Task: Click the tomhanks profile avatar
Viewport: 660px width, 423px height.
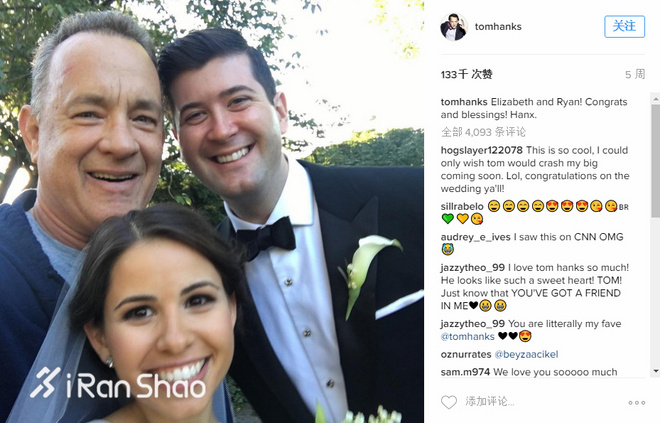Action: click(x=454, y=27)
